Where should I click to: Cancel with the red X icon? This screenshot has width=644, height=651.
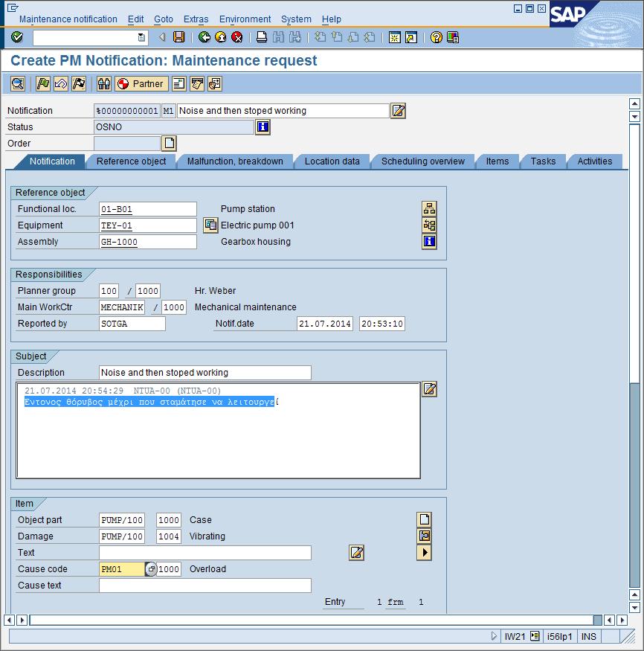237,37
